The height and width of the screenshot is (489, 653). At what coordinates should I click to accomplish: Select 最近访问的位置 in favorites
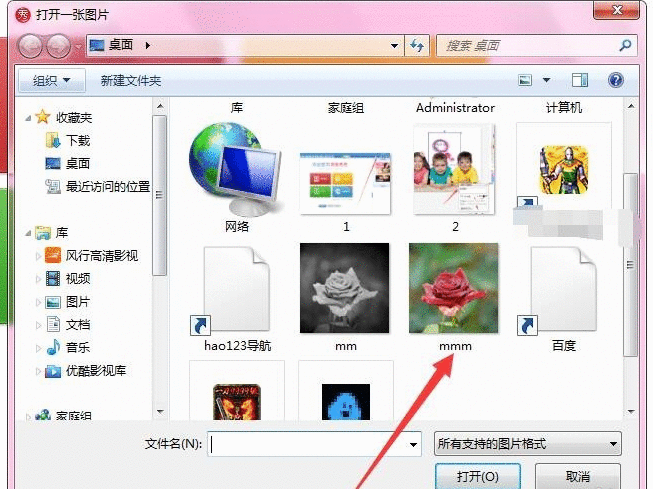(108, 187)
